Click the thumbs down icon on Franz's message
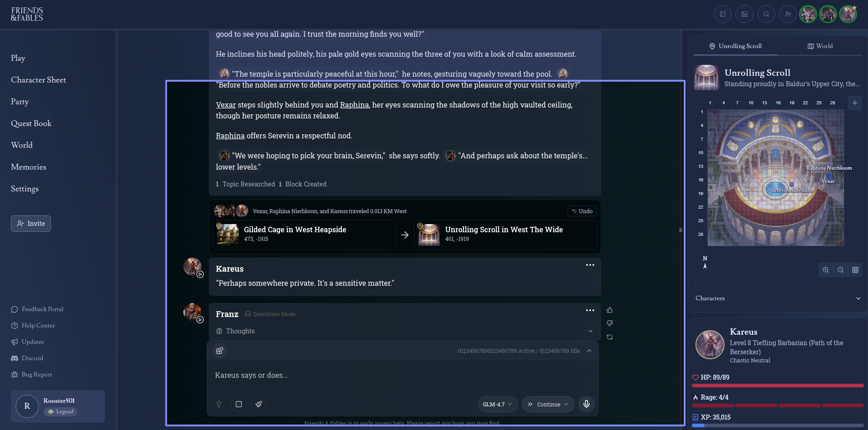This screenshot has height=430, width=868. (610, 323)
